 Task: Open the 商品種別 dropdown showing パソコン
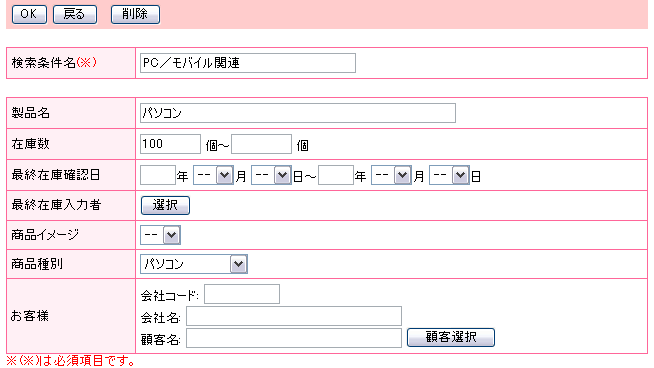pyautogui.click(x=194, y=264)
